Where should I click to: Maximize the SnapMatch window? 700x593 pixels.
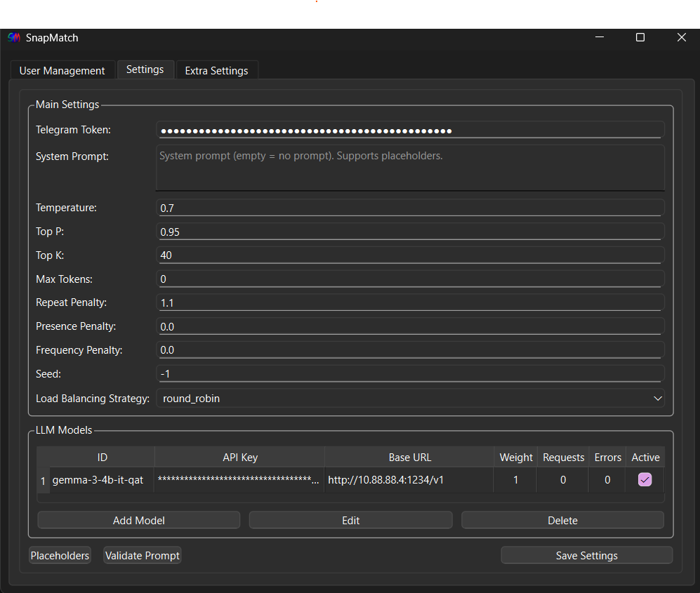click(x=640, y=37)
